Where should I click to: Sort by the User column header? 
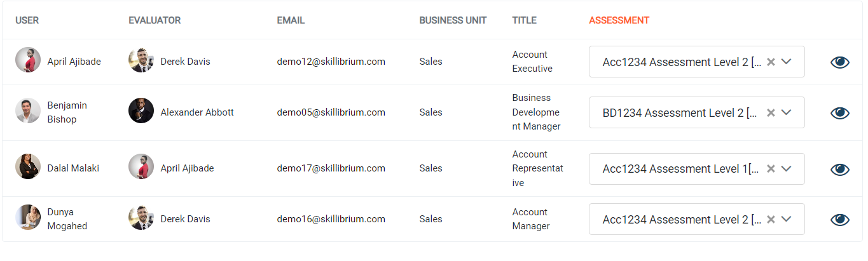27,20
